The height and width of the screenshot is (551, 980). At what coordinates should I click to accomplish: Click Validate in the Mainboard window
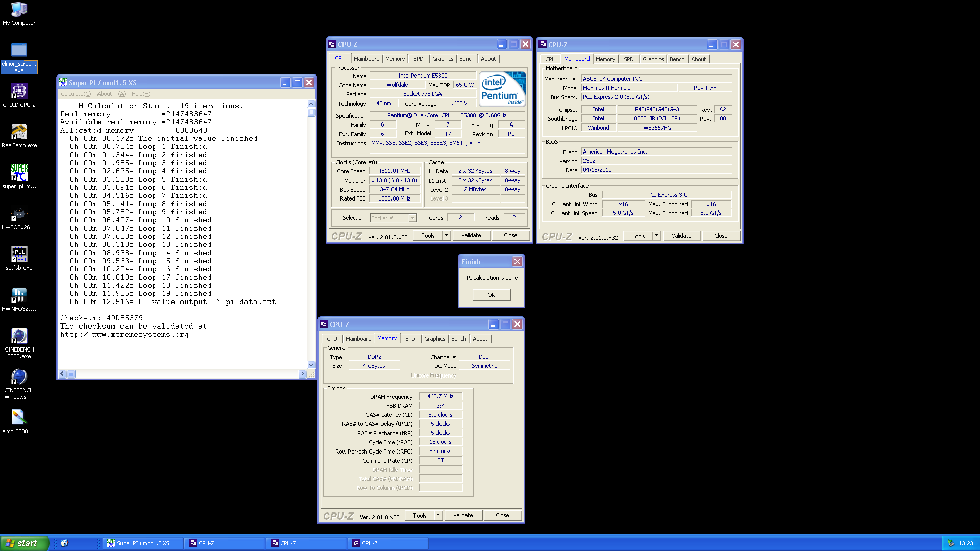point(681,236)
